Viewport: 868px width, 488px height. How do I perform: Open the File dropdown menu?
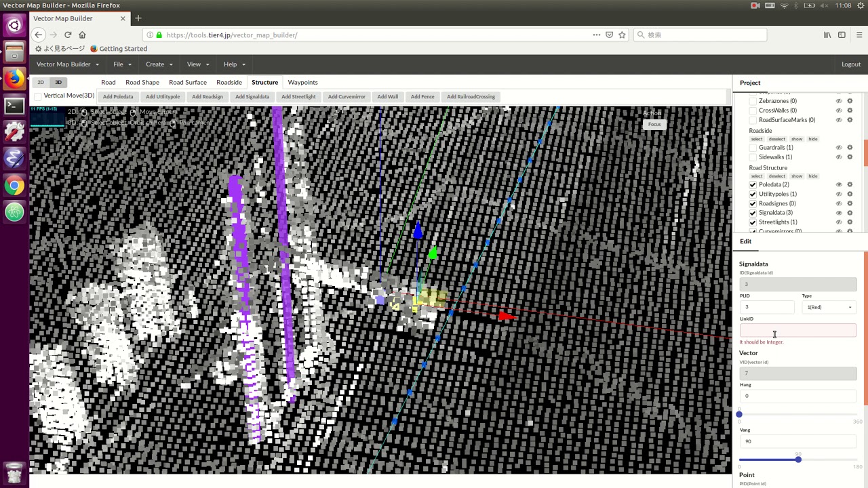(x=123, y=64)
